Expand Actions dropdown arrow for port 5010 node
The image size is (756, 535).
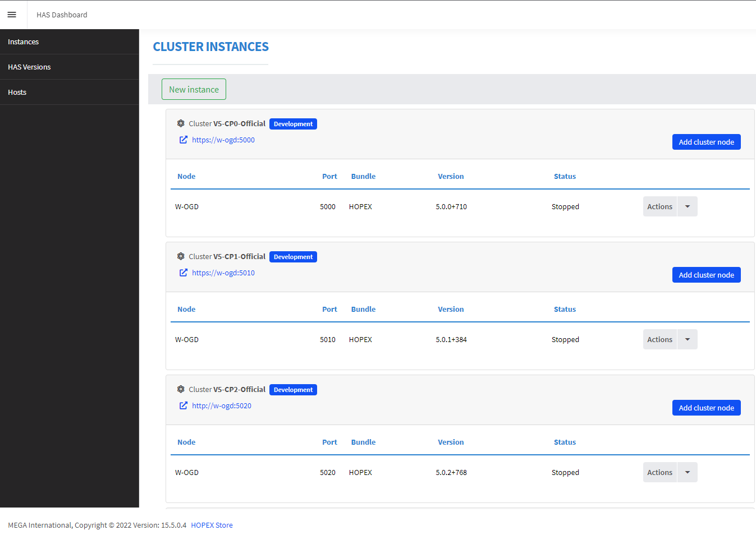pyautogui.click(x=687, y=339)
